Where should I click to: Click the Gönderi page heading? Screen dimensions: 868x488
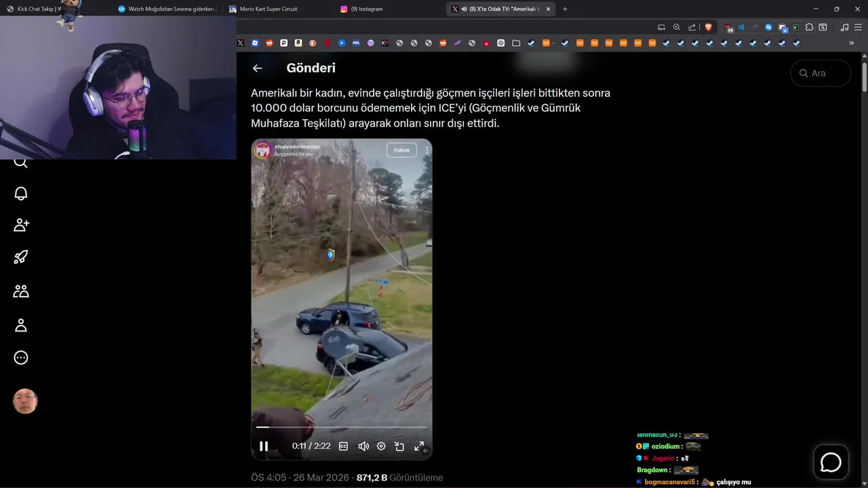[x=311, y=68]
